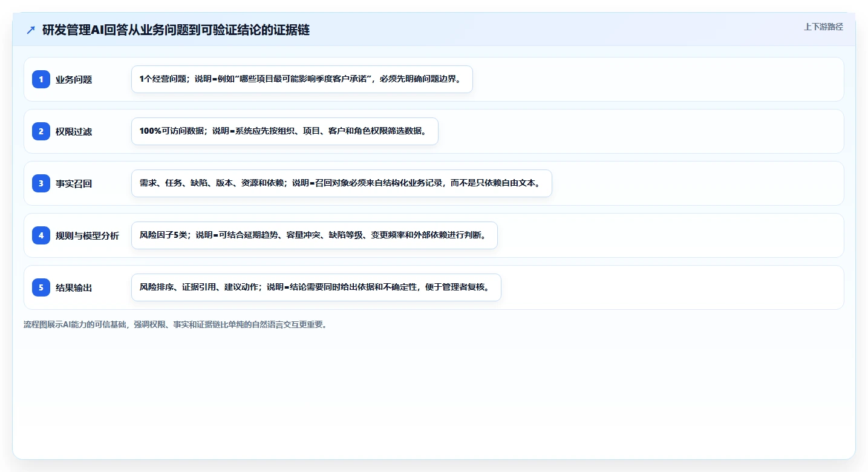
Task: Click the 规则与模型分析 step label
Action: coord(87,235)
